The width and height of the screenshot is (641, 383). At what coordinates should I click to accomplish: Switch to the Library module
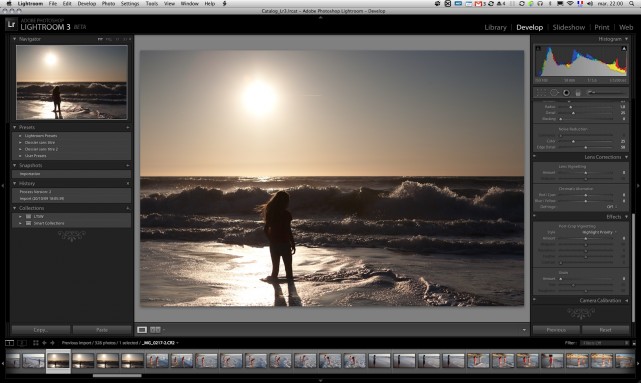tap(495, 27)
